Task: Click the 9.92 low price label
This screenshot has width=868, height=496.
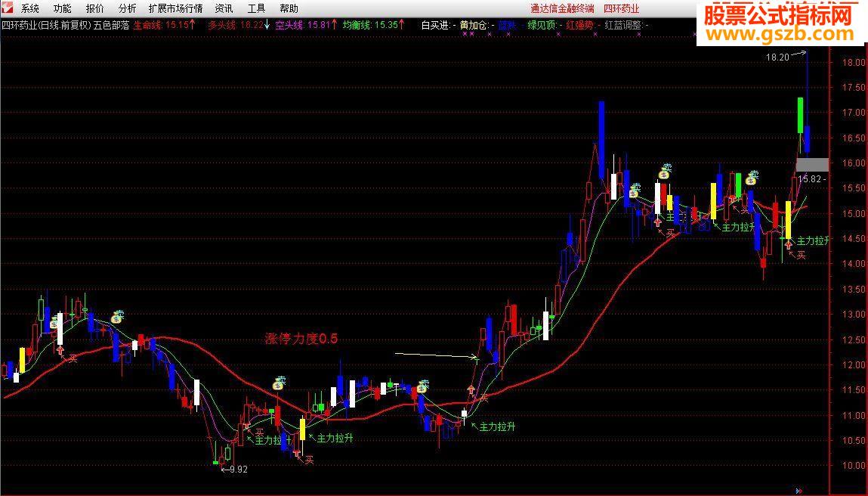Action: pyautogui.click(x=238, y=470)
